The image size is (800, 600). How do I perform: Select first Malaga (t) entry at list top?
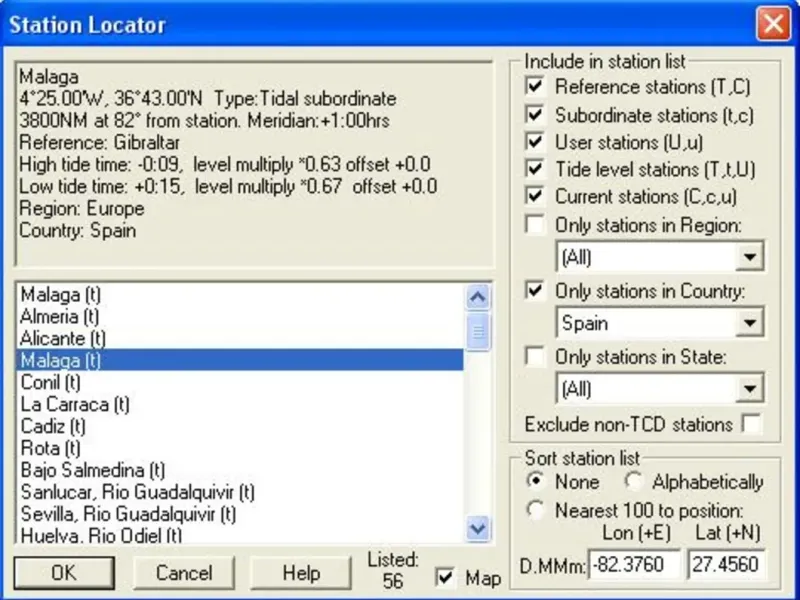240,294
